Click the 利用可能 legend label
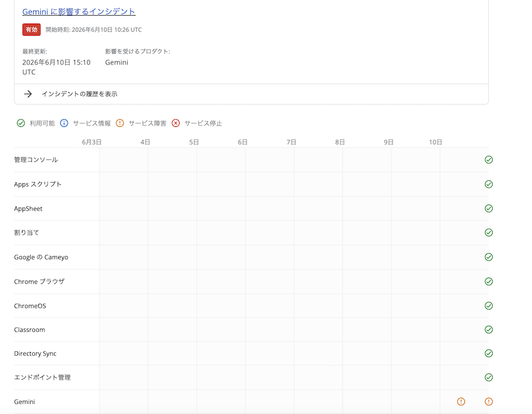 (42, 123)
